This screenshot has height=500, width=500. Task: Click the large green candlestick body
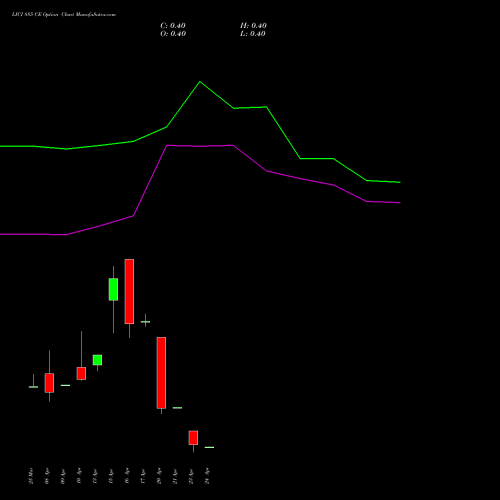(113, 289)
